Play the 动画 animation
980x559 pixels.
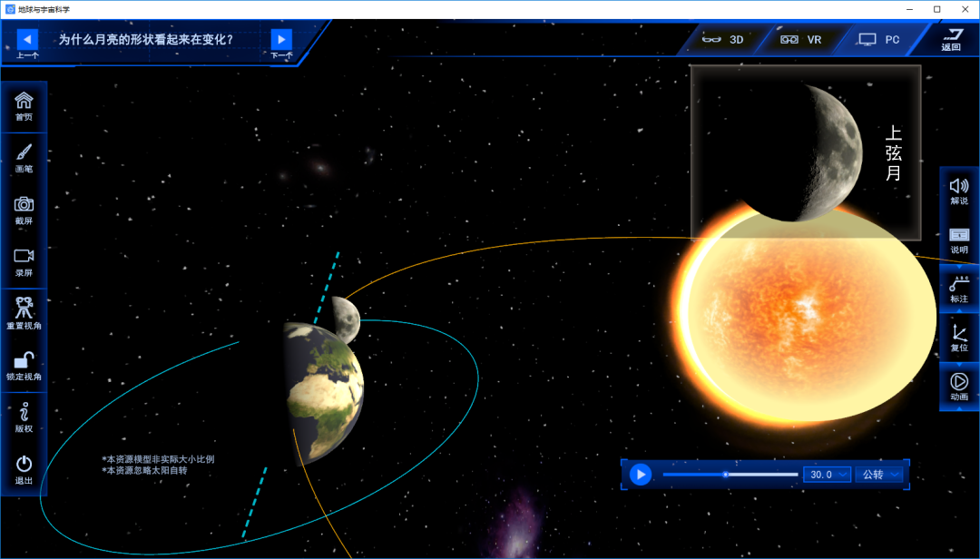[x=959, y=387]
